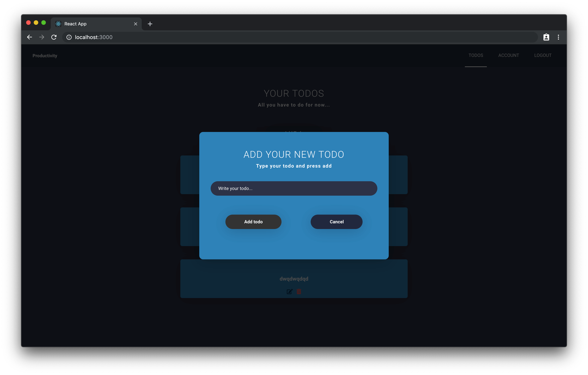Screen dimensions: 588x375
Task: Click the LOGOUT nav link
Action: coord(543,56)
